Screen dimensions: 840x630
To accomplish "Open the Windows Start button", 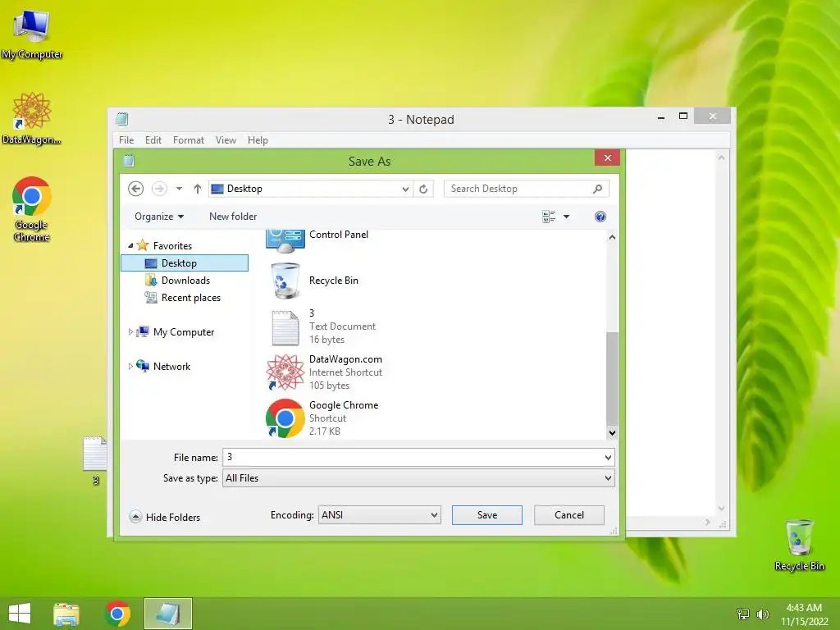I will 20,614.
